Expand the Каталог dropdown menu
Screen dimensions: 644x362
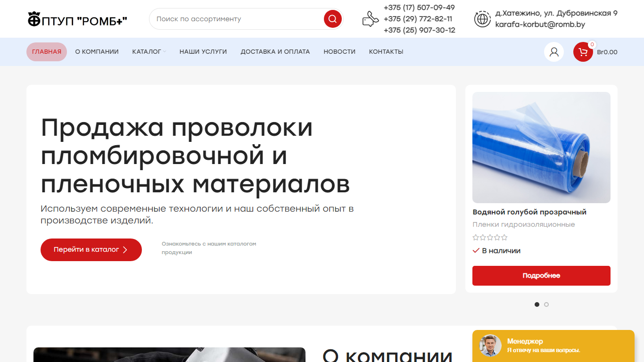click(149, 52)
